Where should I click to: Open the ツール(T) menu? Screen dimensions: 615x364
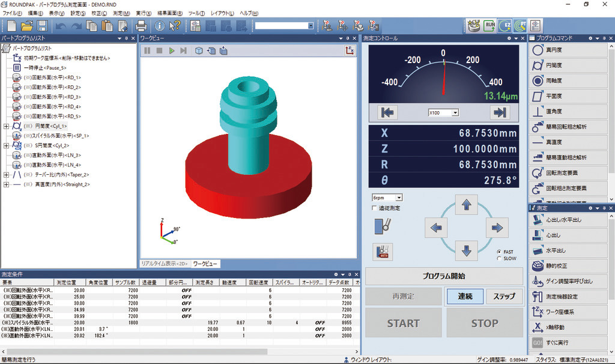coord(196,13)
